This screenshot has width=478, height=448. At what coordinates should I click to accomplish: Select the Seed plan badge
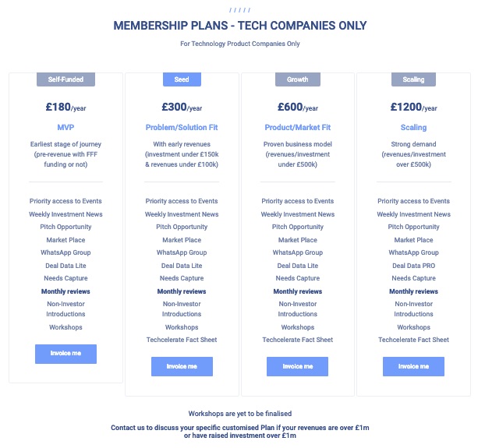click(182, 79)
